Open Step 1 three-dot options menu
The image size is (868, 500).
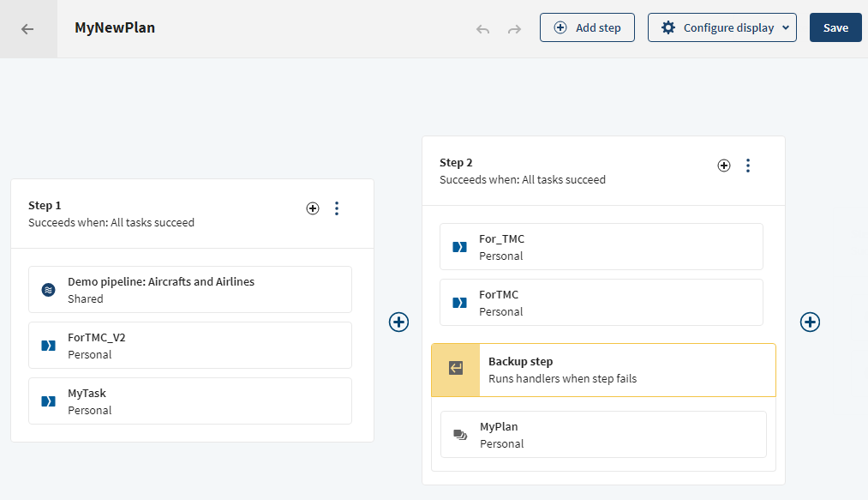337,208
